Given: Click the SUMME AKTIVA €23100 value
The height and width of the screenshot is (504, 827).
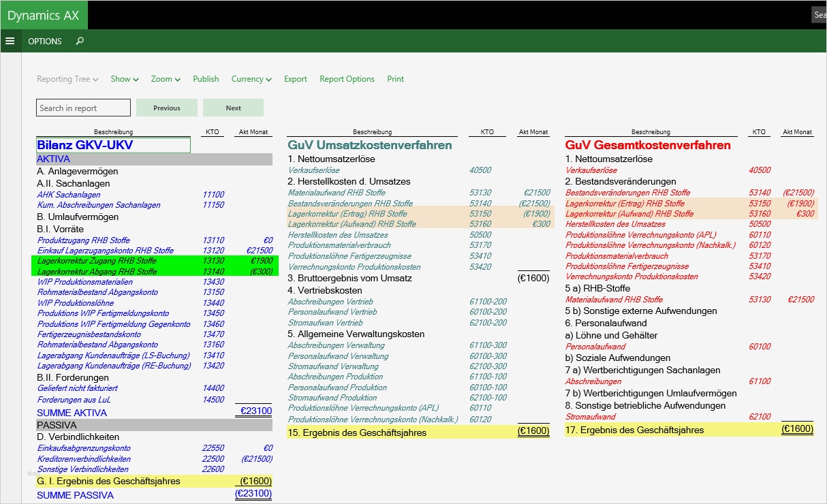Looking at the screenshot, I should click(x=256, y=411).
